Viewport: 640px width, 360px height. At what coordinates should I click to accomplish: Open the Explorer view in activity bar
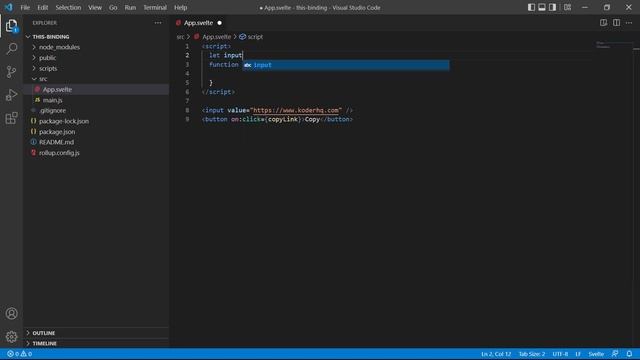(11, 26)
